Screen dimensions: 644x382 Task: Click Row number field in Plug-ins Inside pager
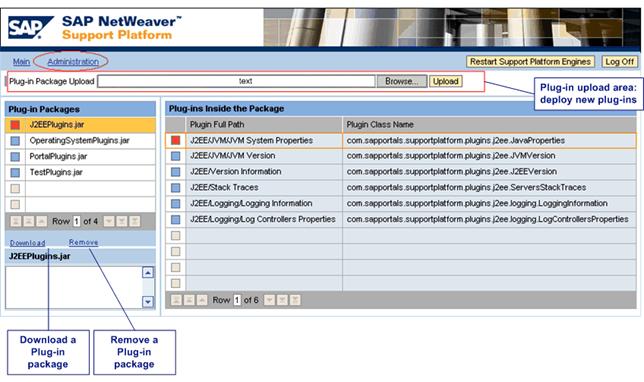237,300
